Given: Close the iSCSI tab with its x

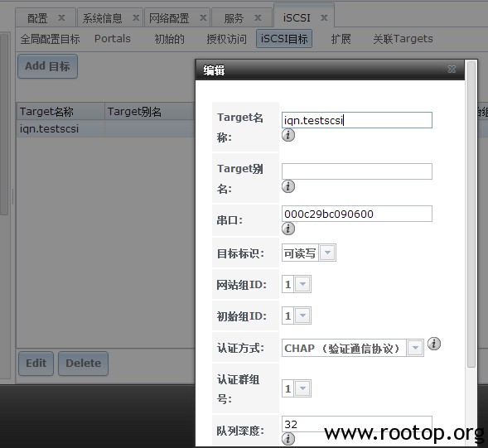Looking at the screenshot, I should click(x=324, y=17).
